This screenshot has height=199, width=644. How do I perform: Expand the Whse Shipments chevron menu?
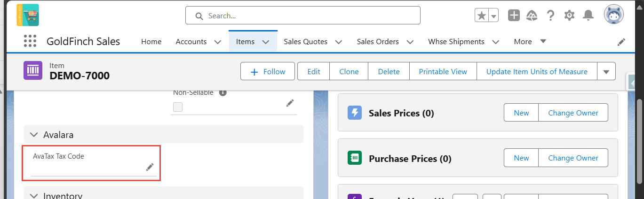495,42
